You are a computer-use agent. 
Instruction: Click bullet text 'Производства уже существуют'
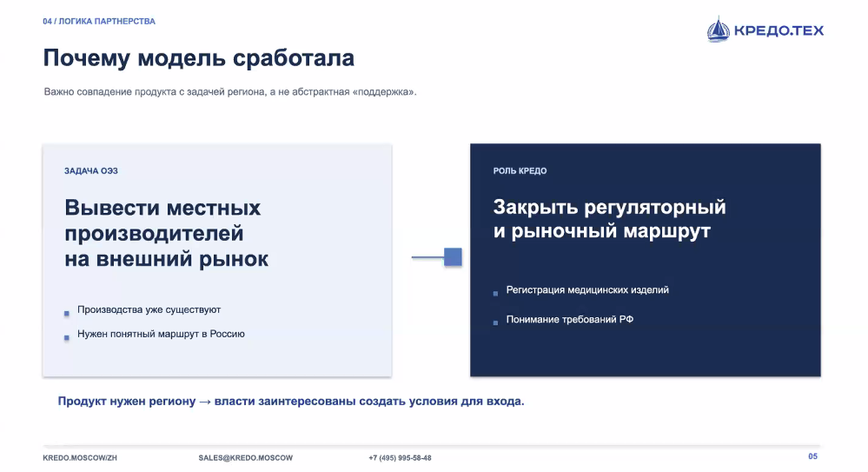[149, 309]
